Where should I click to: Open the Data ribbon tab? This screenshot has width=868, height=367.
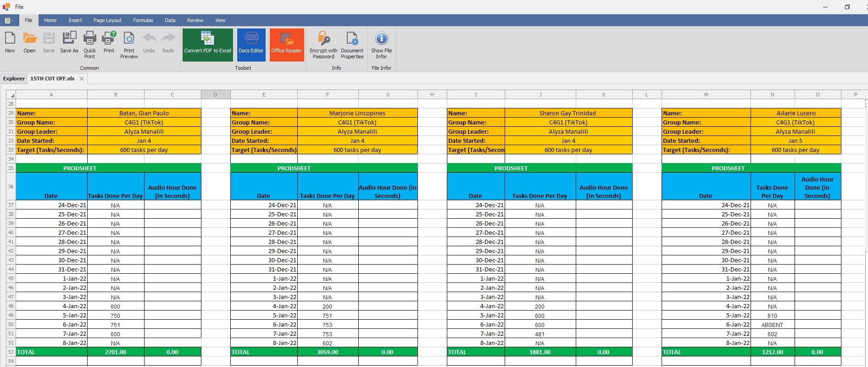[170, 20]
